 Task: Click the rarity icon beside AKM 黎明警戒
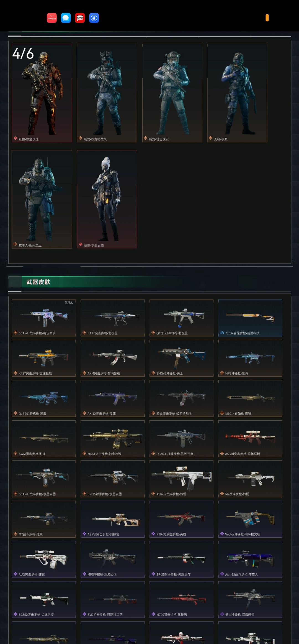tap(84, 373)
